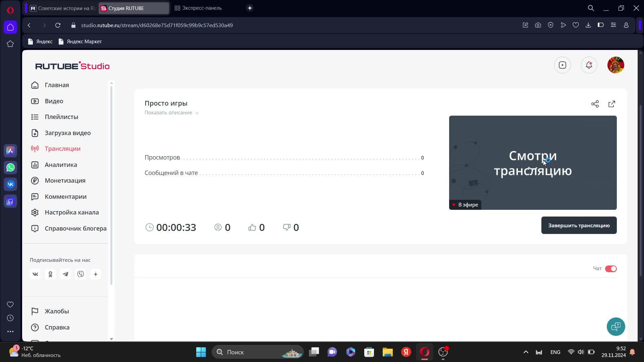The image size is (644, 362).
Task: Go to Монетизация menu section
Action: click(65, 180)
